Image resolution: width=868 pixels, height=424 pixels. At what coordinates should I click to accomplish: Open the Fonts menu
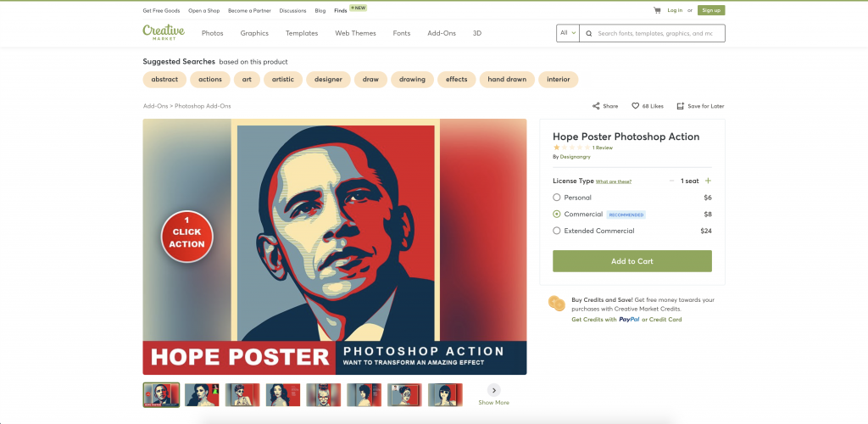click(401, 33)
